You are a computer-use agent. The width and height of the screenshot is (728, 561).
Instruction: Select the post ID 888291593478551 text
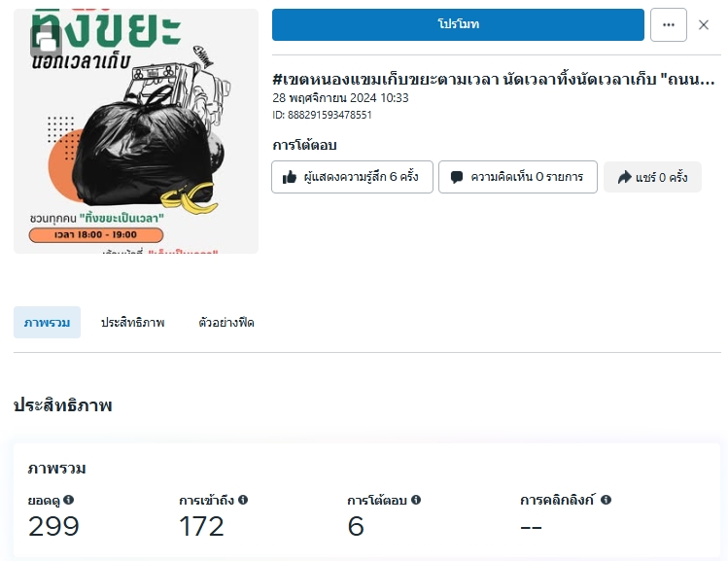tap(322, 115)
